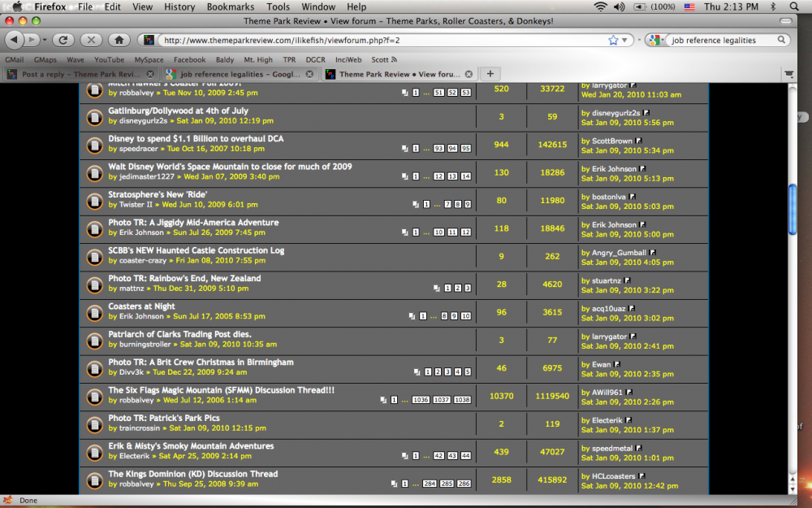
Task: Close the 'job reference legalities' tab
Action: 309,74
